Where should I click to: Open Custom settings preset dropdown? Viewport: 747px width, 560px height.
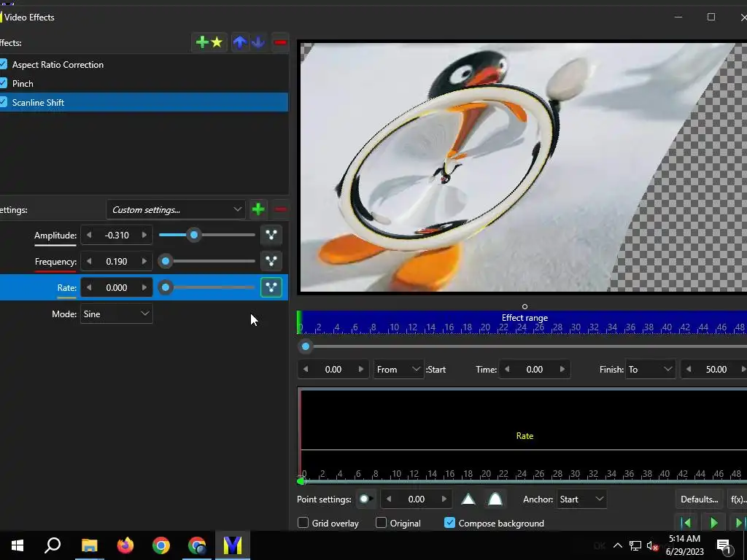(175, 209)
